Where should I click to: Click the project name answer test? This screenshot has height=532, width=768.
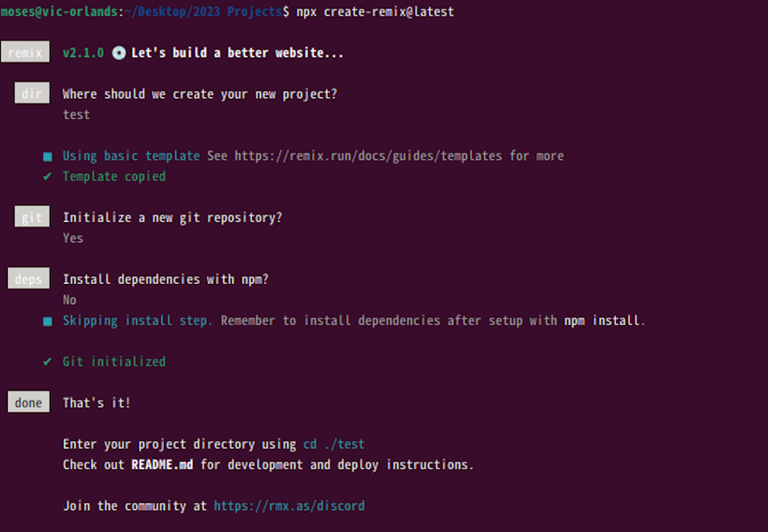(76, 114)
